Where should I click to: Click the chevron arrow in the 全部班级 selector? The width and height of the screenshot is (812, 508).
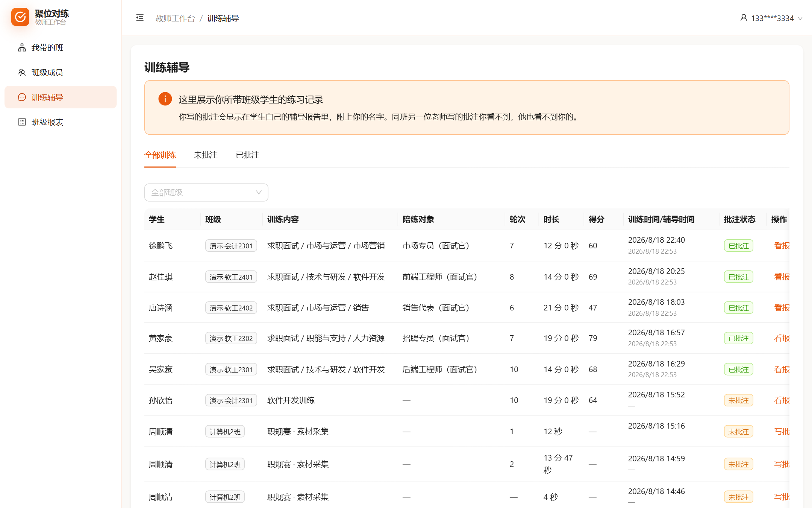tap(259, 192)
